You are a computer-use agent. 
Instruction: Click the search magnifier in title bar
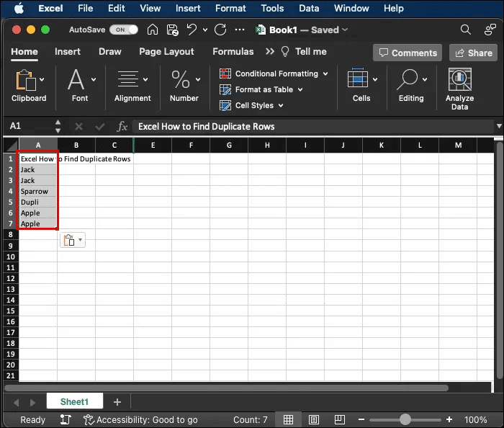(466, 30)
